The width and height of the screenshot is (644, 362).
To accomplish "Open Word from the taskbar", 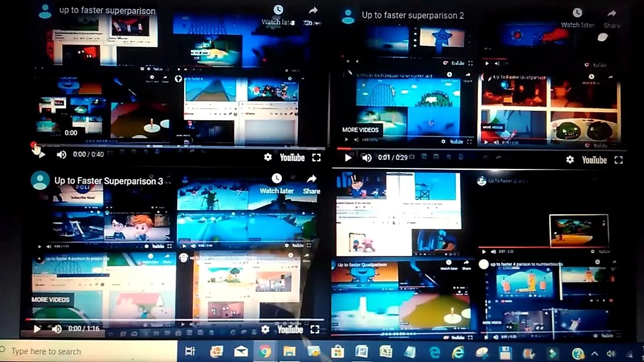I will pos(361,351).
